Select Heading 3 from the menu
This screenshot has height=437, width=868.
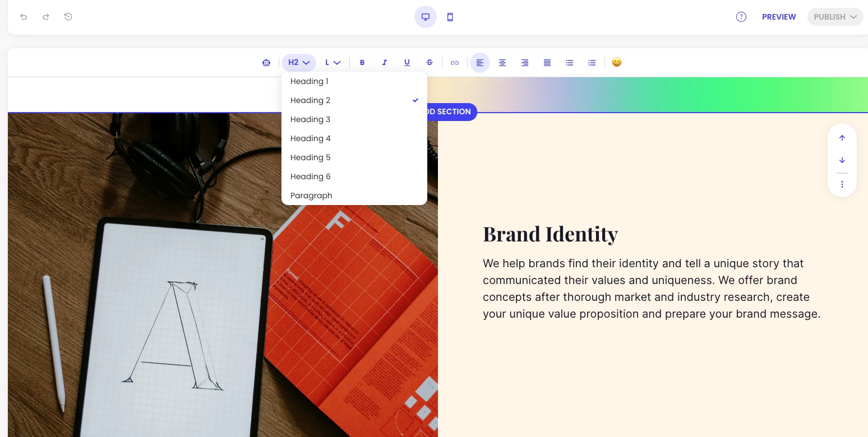click(354, 119)
